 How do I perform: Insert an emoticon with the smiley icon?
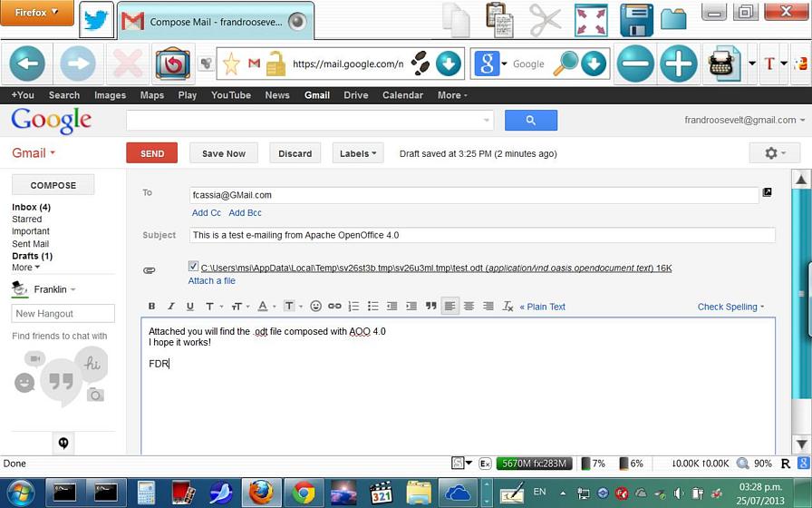coord(316,306)
